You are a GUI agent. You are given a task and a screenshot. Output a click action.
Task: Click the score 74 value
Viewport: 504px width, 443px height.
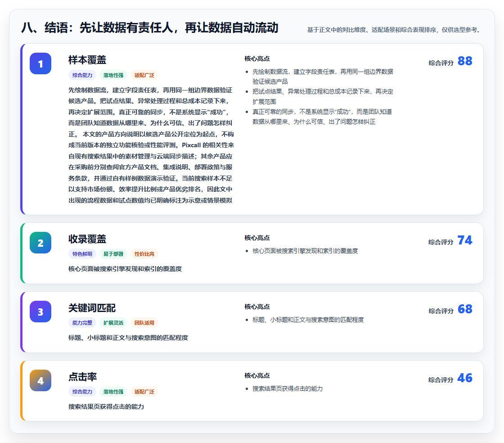465,240
